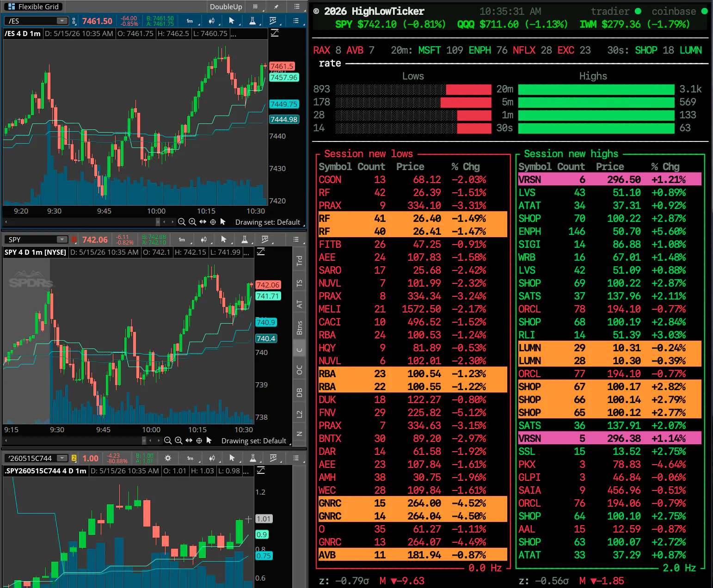This screenshot has height=588, width=713.
Task: Select the drawing pointer tool in SPY toolbar
Action: point(224,239)
